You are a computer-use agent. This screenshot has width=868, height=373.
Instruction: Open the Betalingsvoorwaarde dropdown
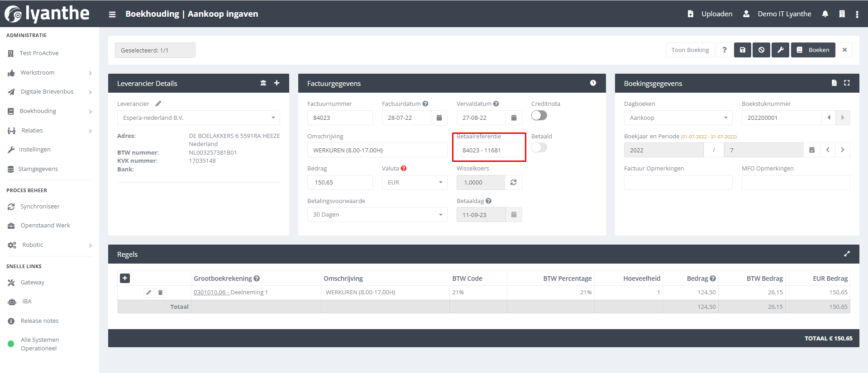tap(377, 215)
